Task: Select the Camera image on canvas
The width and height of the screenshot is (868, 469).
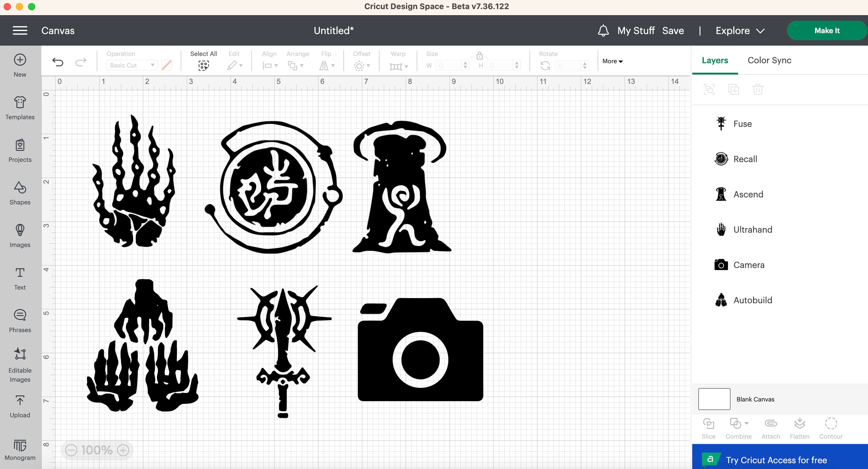Action: [x=420, y=349]
